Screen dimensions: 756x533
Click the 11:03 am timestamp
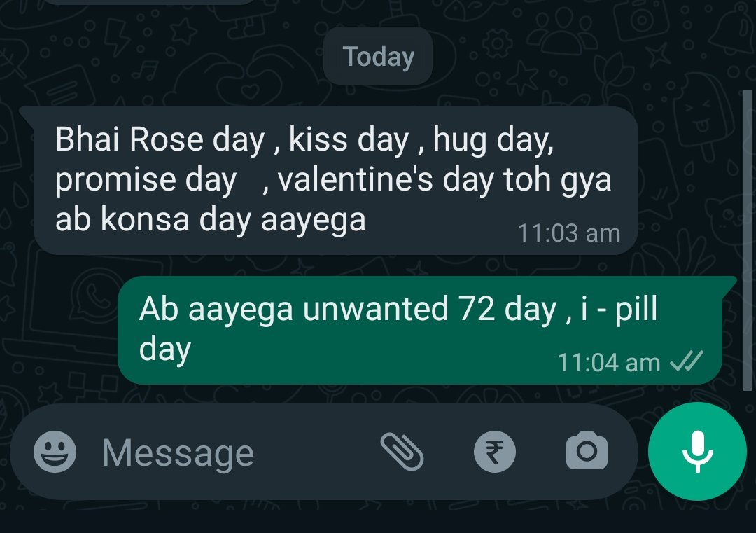pyautogui.click(x=568, y=233)
